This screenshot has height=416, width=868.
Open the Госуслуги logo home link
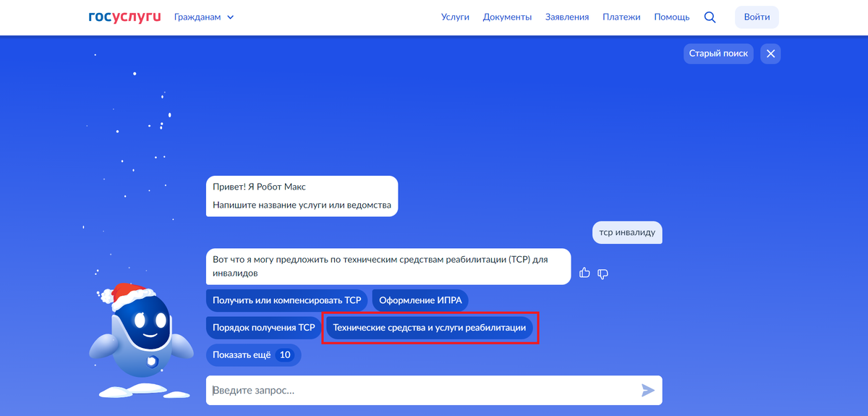coord(124,17)
